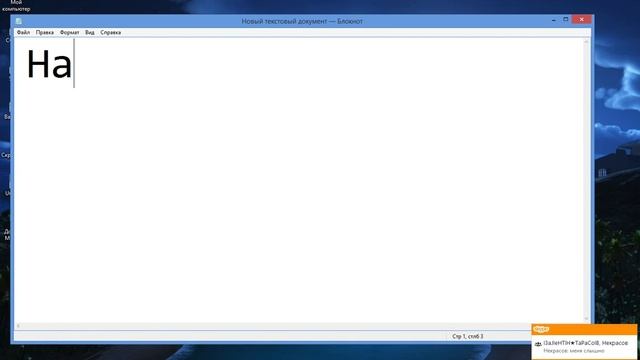Close the Блокнот window
This screenshot has height=360, width=640.
pos(582,19)
